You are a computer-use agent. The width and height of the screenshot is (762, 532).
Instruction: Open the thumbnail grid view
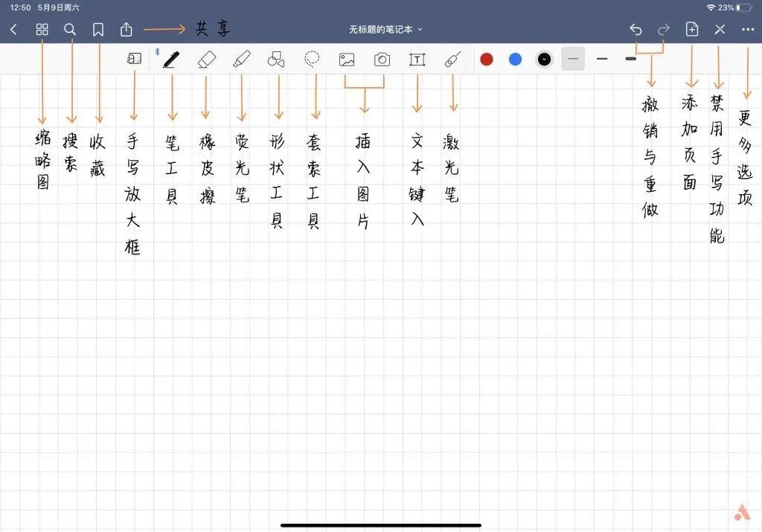pos(42,30)
